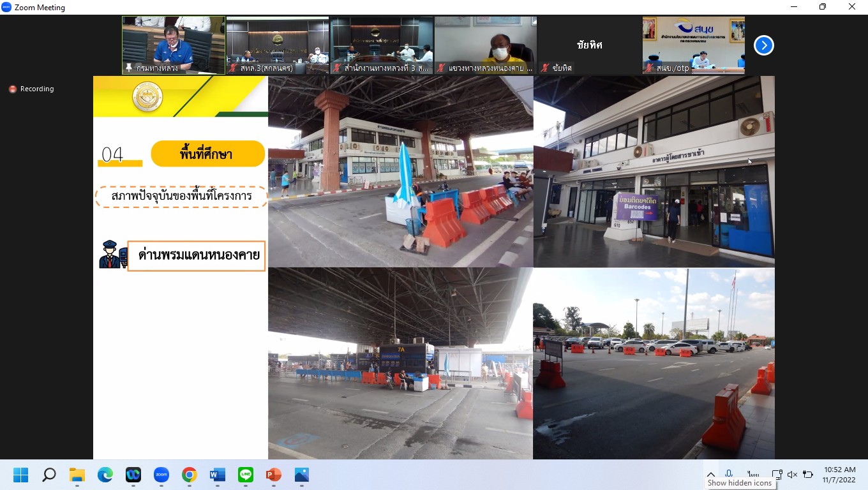Open PowerPoint from the taskbar
Screen dimensions: 868x490
[274, 475]
